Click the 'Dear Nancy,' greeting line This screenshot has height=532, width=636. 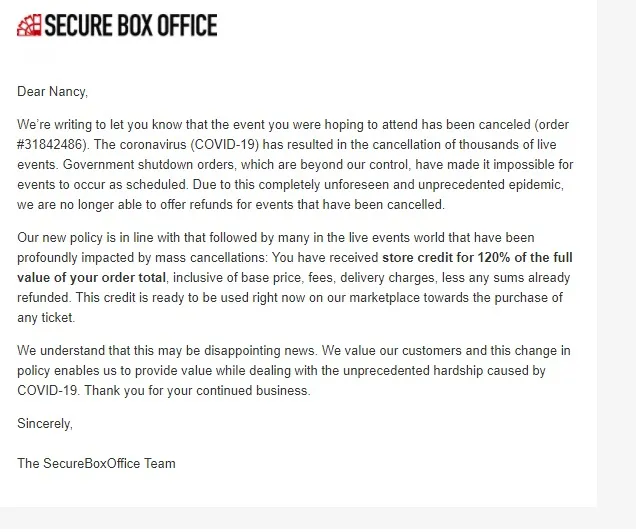(x=52, y=92)
